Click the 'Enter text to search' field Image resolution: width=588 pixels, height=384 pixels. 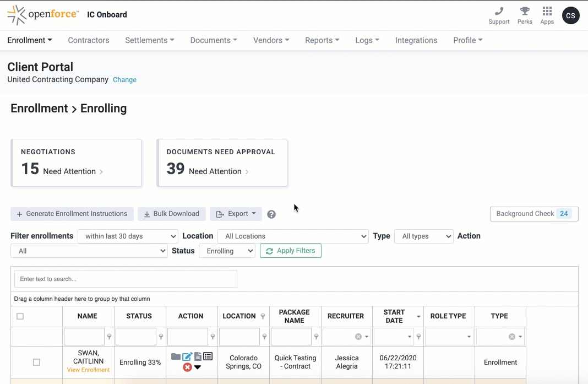(x=126, y=279)
